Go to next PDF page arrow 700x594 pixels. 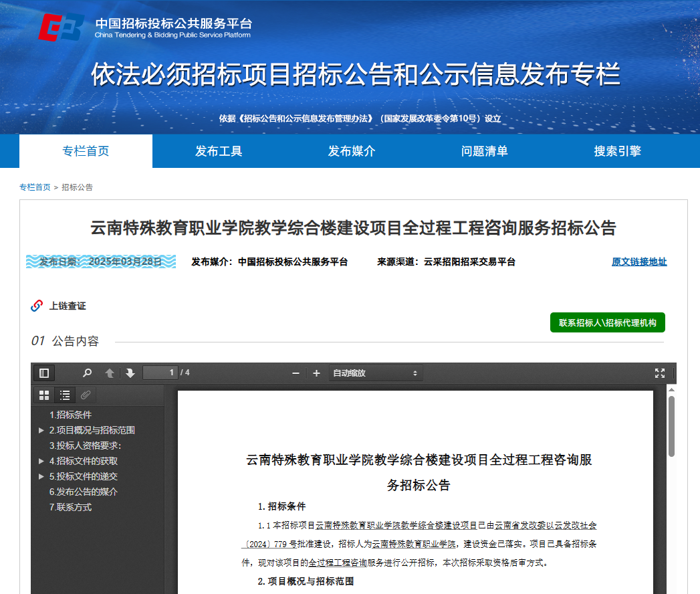point(130,373)
